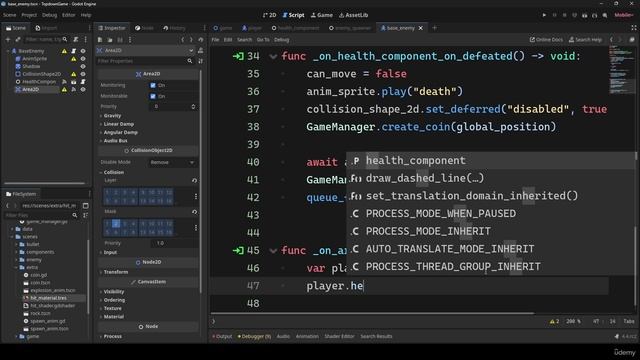Open the Output bottom panel
This screenshot has height=360, width=640.
[222, 337]
